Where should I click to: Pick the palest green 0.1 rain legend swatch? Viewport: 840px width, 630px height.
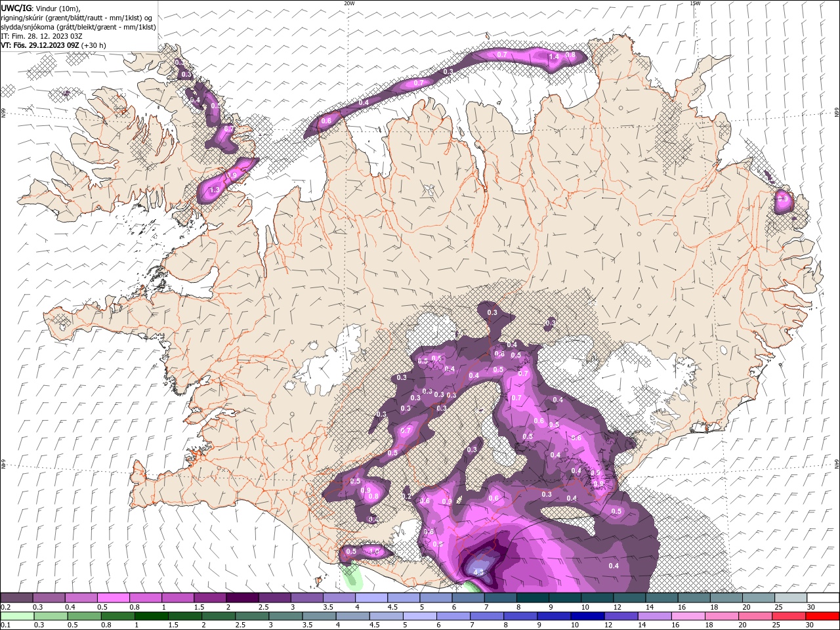point(16,616)
